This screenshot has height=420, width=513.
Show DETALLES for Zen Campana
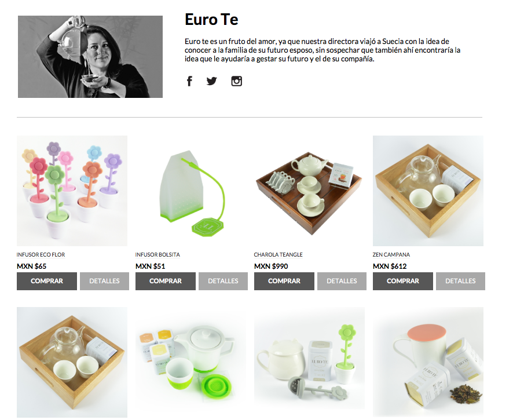click(460, 281)
